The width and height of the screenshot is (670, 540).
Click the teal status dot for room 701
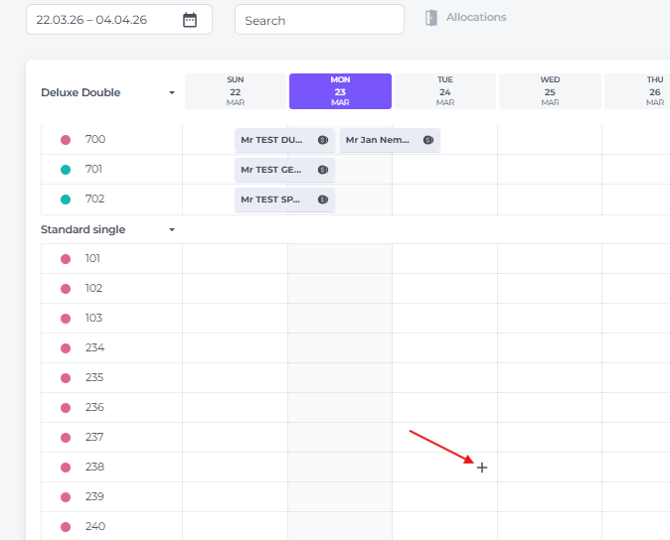pyautogui.click(x=66, y=170)
